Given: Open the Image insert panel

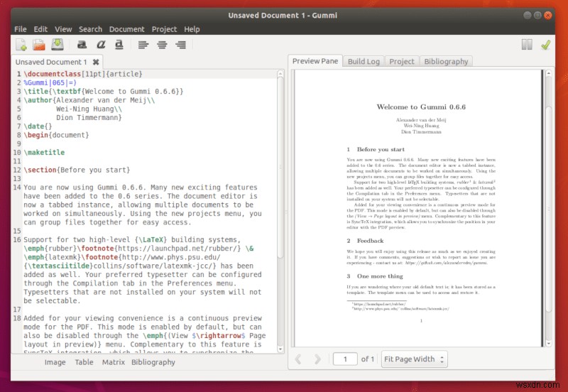Looking at the screenshot, I should click(x=55, y=362).
